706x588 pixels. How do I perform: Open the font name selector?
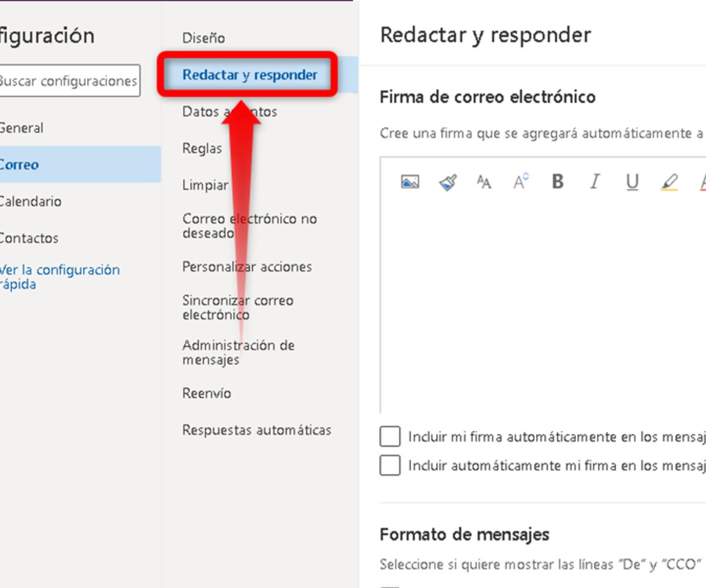coord(483,182)
